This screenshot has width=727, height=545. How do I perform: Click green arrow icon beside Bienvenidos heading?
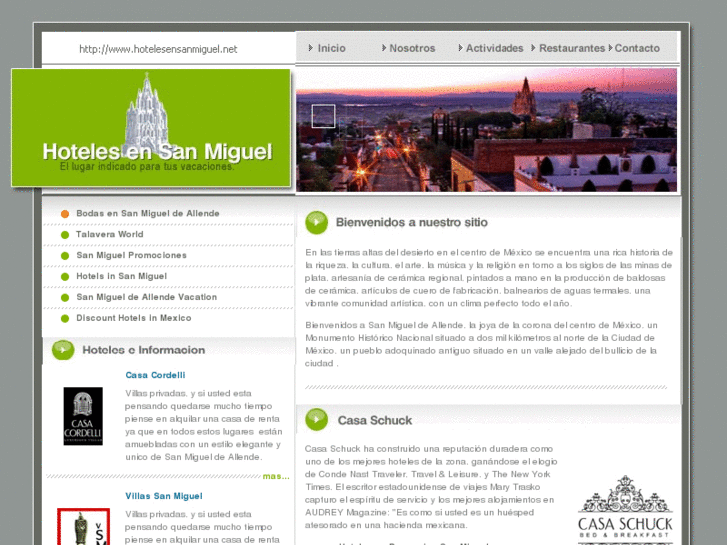317,222
